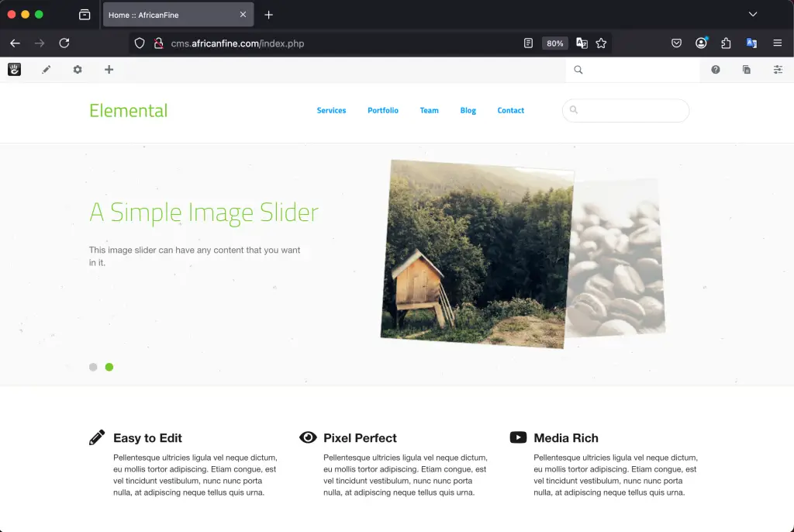
Task: Click the pages panel icon in the toolbar
Action: tap(746, 69)
